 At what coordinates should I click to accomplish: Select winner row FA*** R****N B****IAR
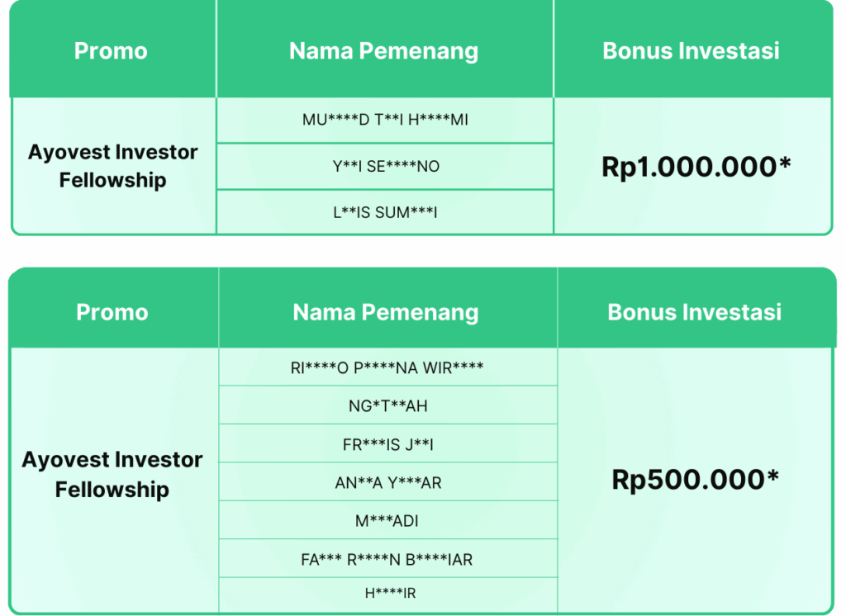(x=387, y=559)
